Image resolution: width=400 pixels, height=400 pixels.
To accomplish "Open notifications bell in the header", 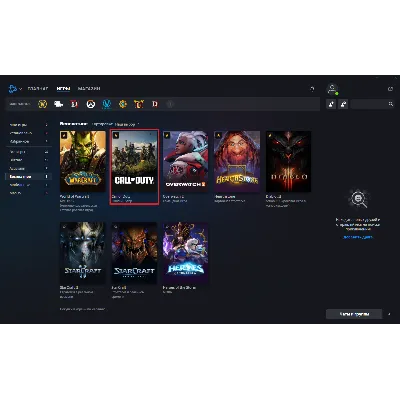I will coord(312,89).
